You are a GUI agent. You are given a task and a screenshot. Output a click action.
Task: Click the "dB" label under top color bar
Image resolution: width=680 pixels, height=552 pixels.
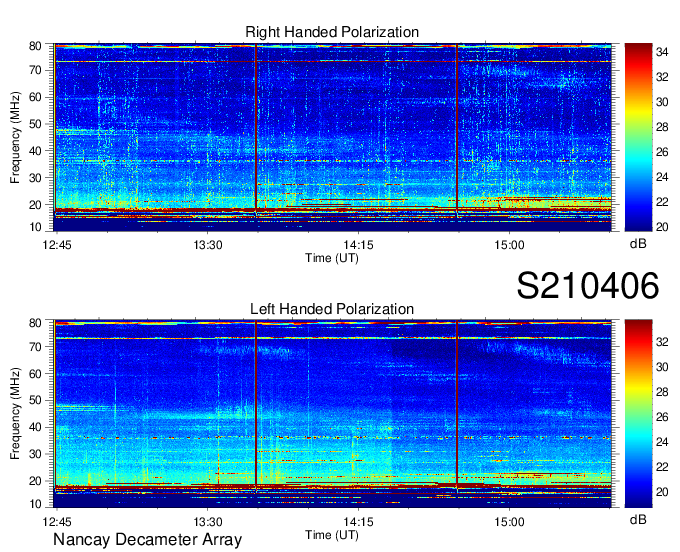(x=638, y=244)
